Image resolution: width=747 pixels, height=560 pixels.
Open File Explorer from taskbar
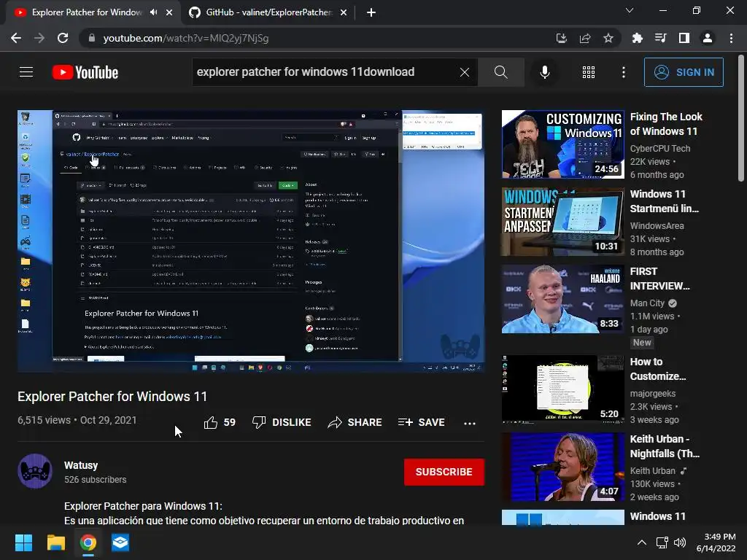(55, 542)
